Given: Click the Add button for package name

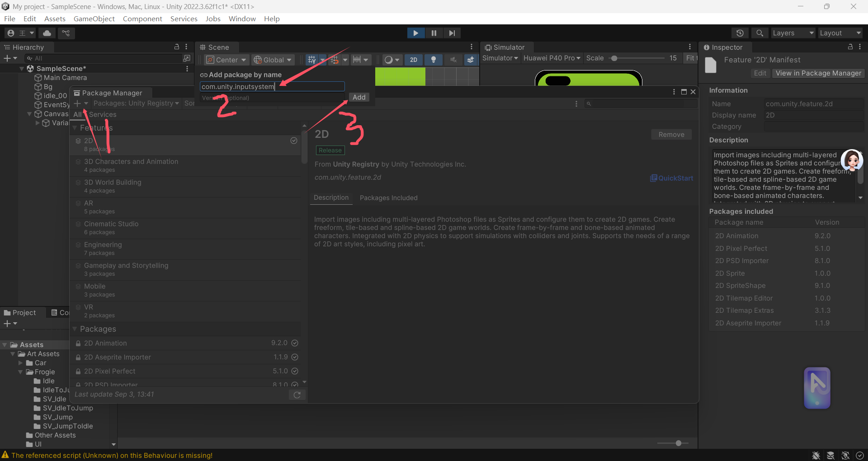Looking at the screenshot, I should [359, 97].
